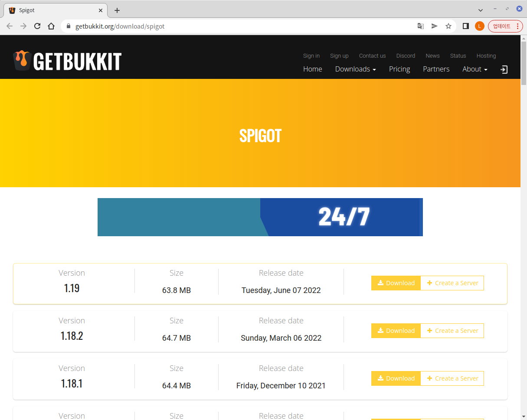Image resolution: width=527 pixels, height=420 pixels.
Task: Open the browser home page icon
Action: (x=51, y=26)
